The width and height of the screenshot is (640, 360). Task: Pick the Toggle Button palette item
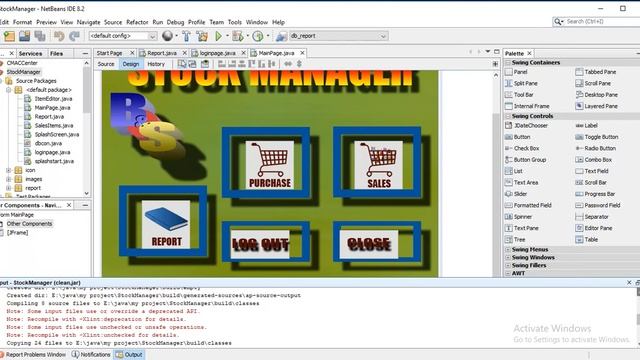coord(597,137)
